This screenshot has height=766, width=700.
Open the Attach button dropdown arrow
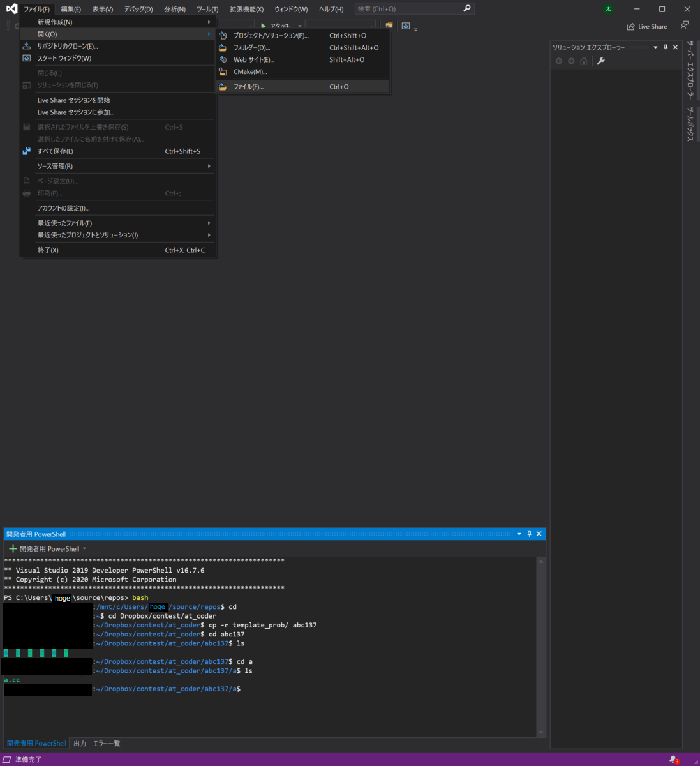coord(300,26)
